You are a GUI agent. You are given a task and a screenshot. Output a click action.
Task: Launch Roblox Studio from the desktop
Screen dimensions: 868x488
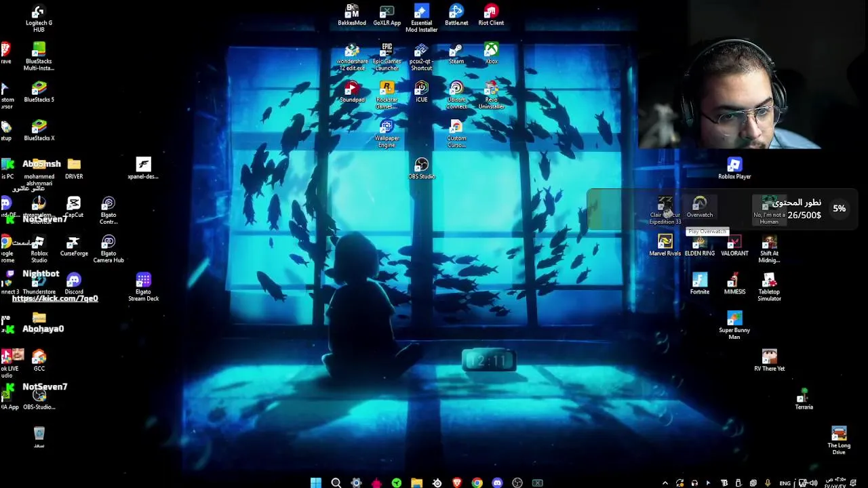[39, 249]
